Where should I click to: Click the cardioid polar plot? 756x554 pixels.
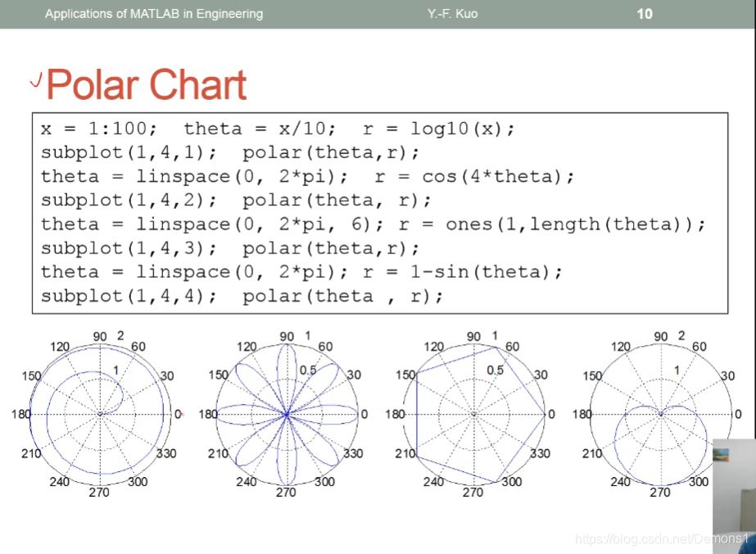[660, 414]
